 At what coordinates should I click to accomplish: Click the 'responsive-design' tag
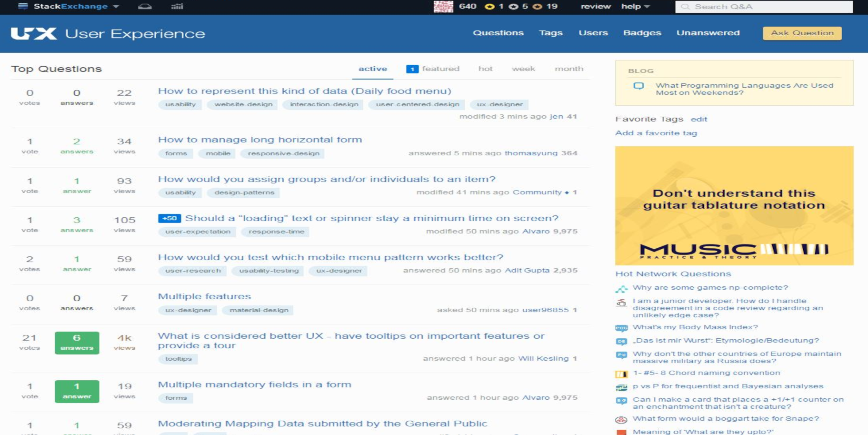[283, 153]
